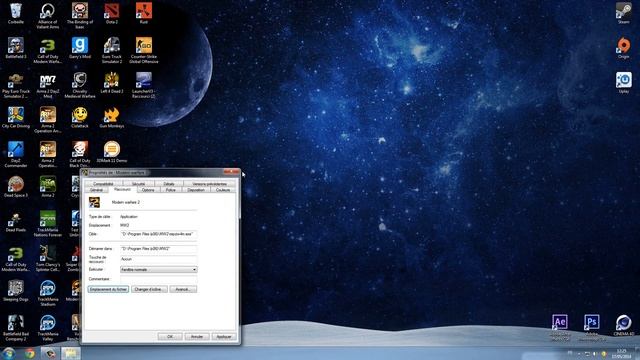Click the Annuler button
The image size is (640, 360).
pos(197,336)
